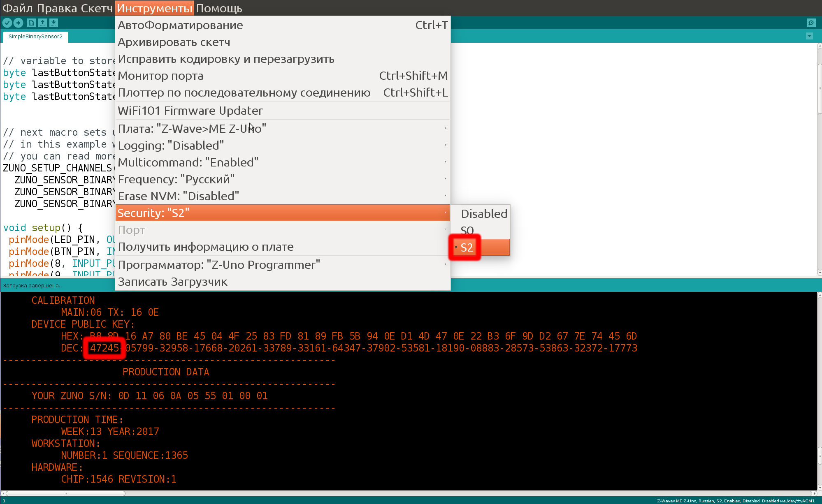Open the Файл menu
The image size is (822, 504).
coord(18,8)
